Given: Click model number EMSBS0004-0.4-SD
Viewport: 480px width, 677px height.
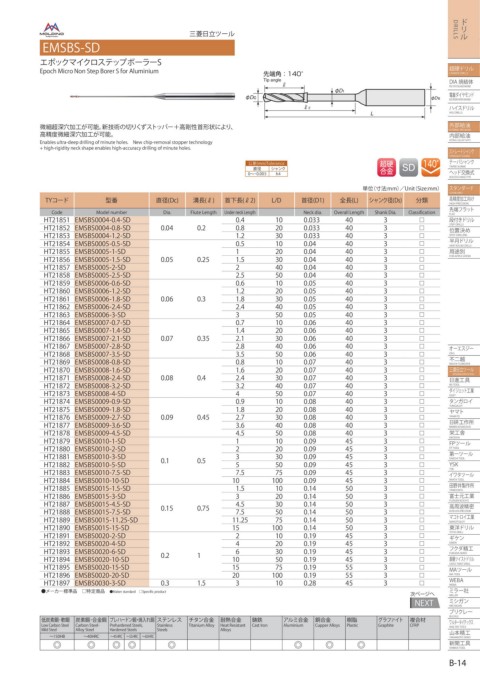Looking at the screenshot, I should pos(102,220).
